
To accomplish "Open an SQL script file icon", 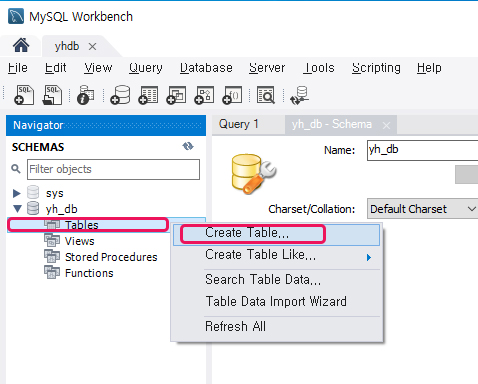I will [x=52, y=95].
